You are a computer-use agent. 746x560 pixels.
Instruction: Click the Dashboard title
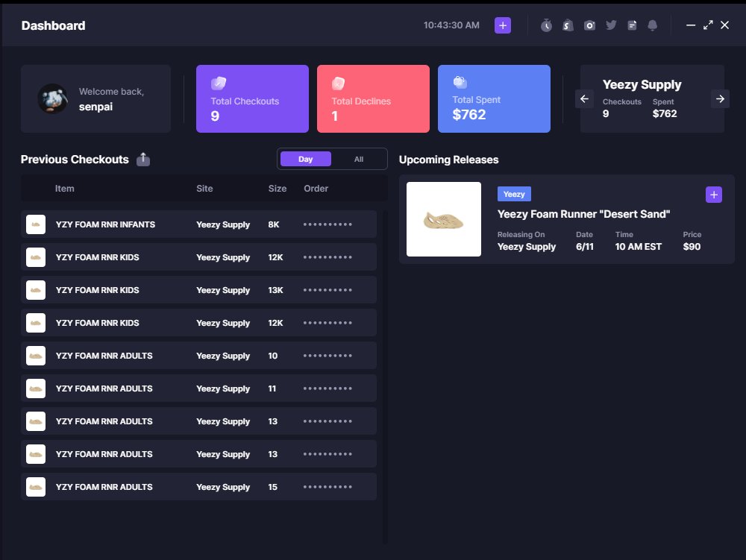tap(53, 25)
